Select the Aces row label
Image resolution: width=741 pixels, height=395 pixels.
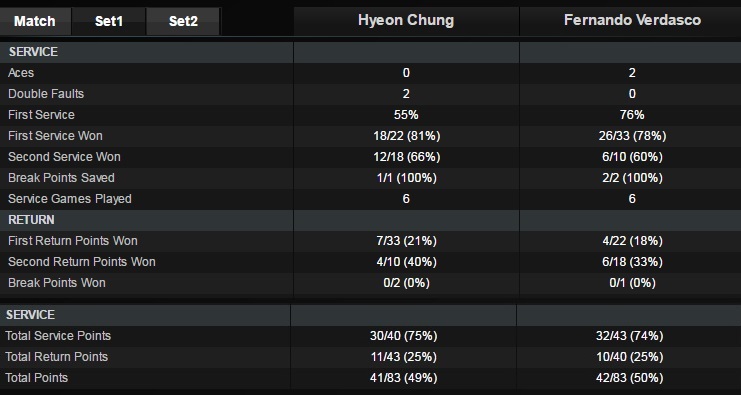[x=21, y=73]
